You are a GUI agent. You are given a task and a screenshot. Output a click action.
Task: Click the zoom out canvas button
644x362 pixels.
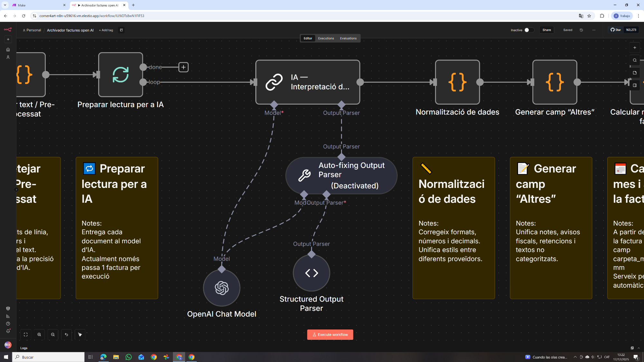click(x=53, y=335)
